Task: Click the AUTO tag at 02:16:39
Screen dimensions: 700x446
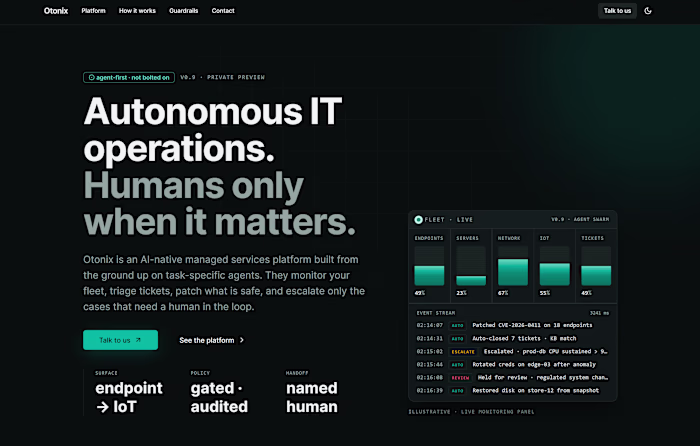Action: [458, 391]
